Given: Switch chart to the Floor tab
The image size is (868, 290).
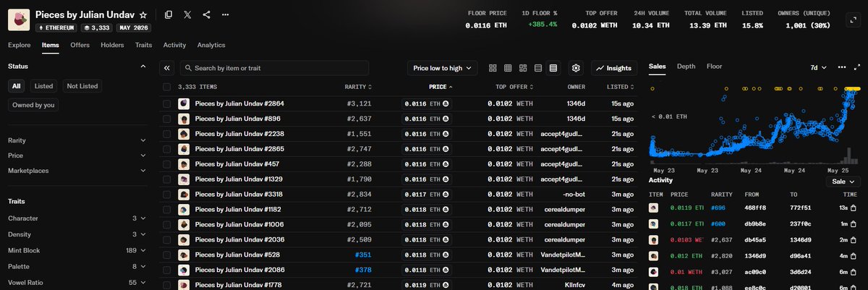Looking at the screenshot, I should [714, 67].
